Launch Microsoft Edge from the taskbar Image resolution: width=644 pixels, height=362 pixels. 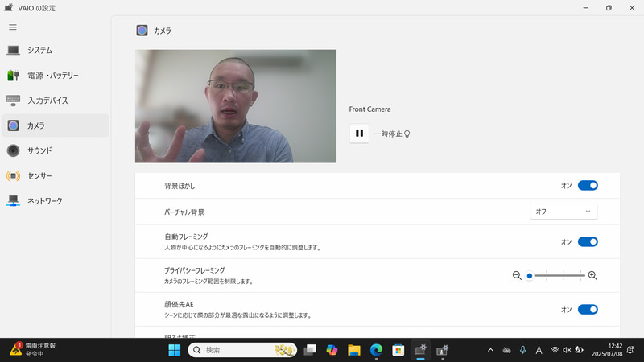coord(376,350)
